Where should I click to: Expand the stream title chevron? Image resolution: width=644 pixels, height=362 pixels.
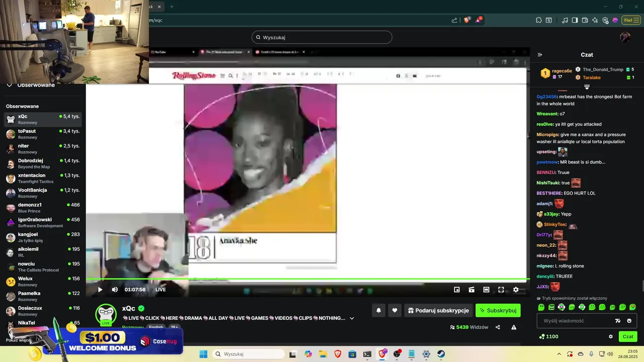pos(352,318)
